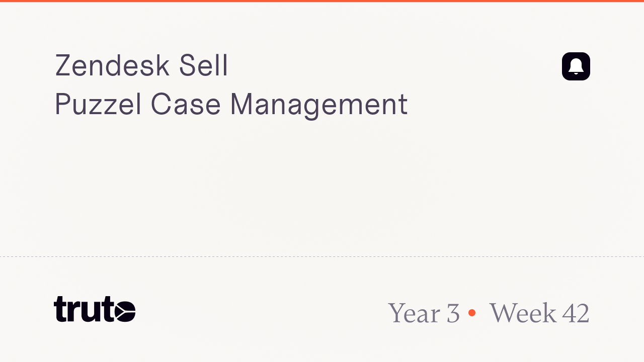This screenshot has width=644, height=362.
Task: Click the 'Week 42' label
Action: (539, 313)
